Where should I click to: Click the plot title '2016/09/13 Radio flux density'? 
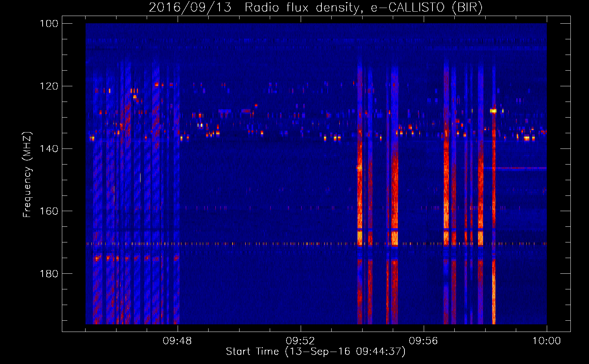tap(316, 8)
